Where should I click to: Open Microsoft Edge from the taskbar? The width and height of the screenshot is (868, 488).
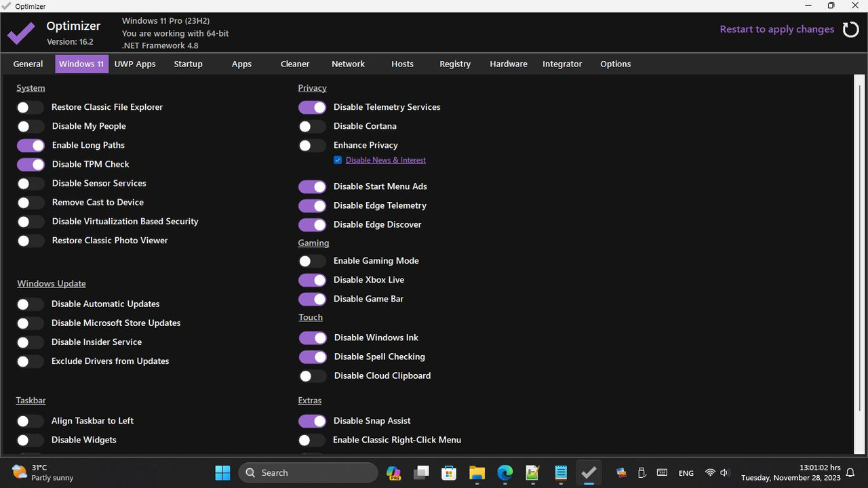tap(505, 472)
